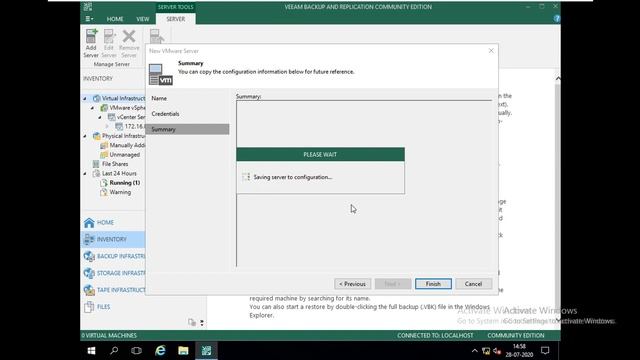This screenshot has height=360, width=640.
Task: Click inside the Summary text box
Action: click(x=364, y=184)
